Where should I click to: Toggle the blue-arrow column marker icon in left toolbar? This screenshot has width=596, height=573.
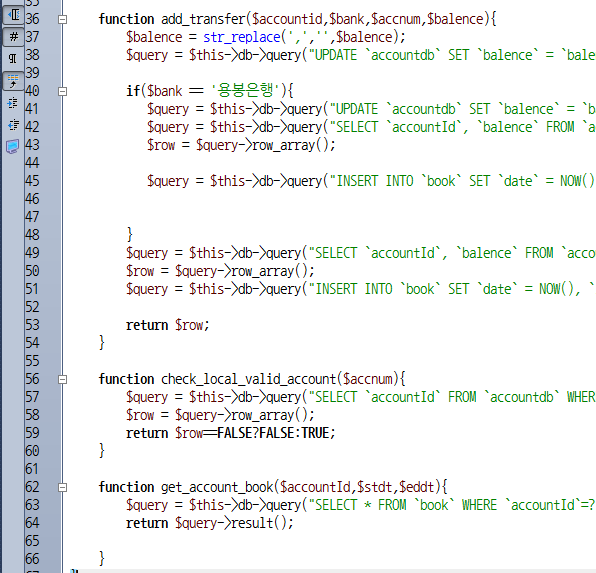(13, 15)
